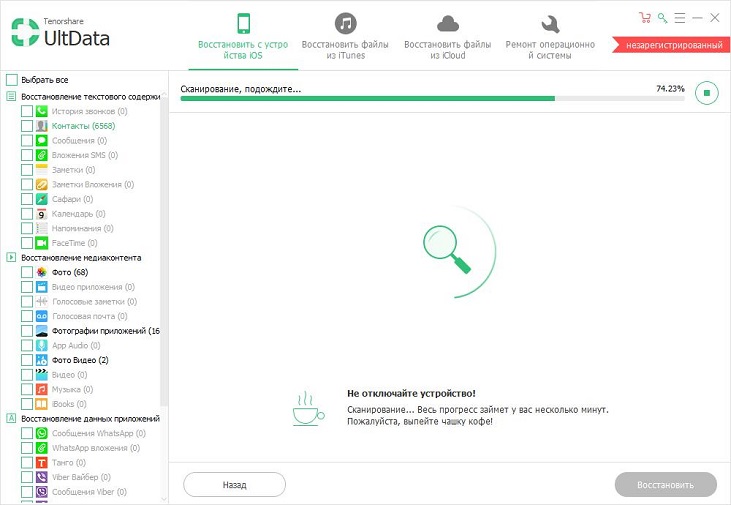The height and width of the screenshot is (505, 731).
Task: Click the Сафари compass icon
Action: 41,199
